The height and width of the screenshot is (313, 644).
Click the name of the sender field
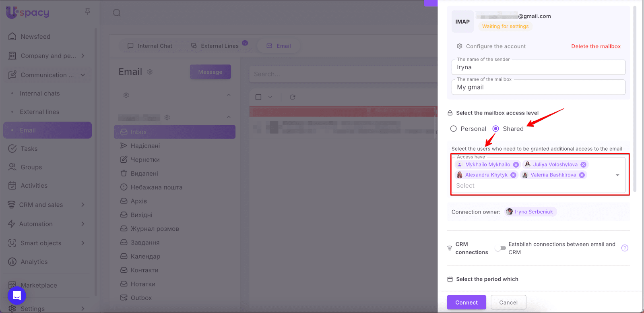click(538, 68)
